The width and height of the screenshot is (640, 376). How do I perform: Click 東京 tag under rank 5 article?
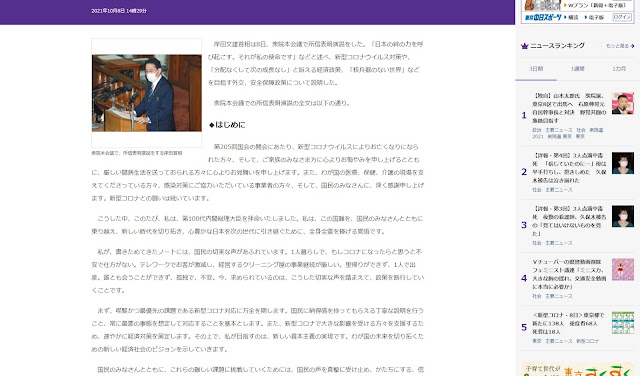click(537, 341)
